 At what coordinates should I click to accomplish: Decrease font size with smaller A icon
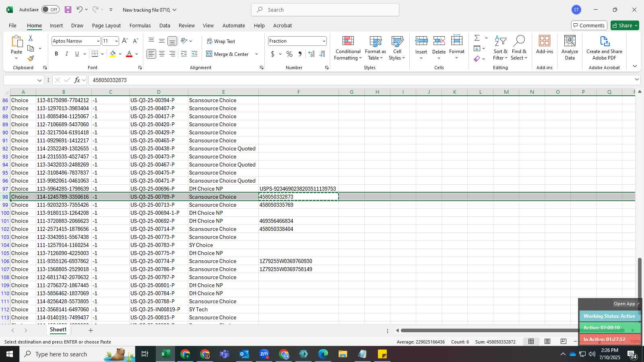tap(135, 41)
